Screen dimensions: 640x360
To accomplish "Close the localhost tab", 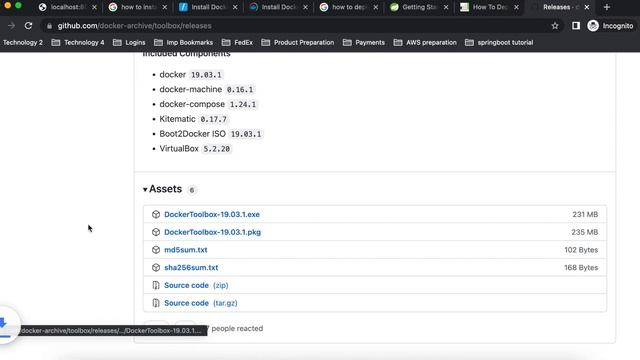I will coord(94,7).
